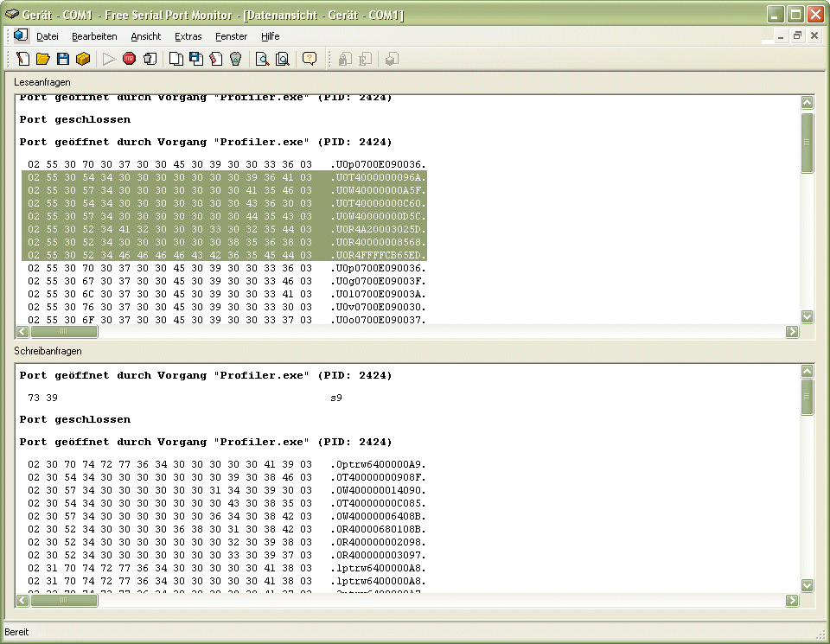Click the disabled rightmost grey toolbar icon
Image resolution: width=830 pixels, height=644 pixels.
click(x=392, y=59)
